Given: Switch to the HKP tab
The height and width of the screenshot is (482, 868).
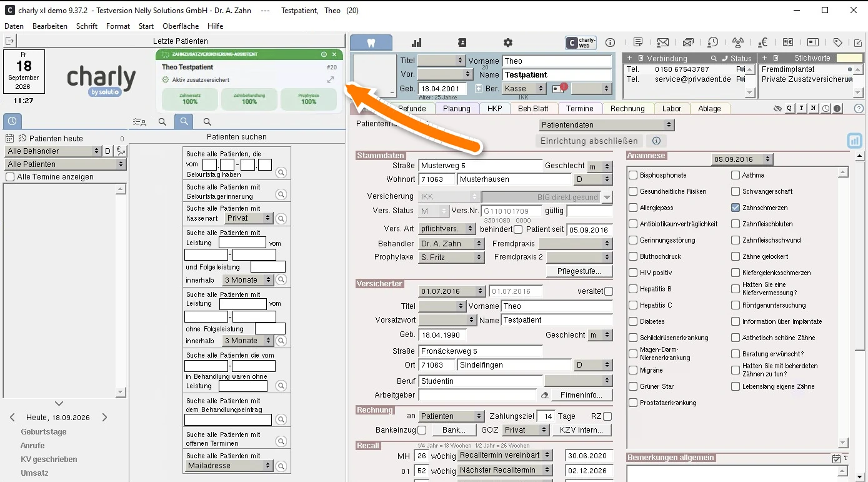Looking at the screenshot, I should 495,109.
